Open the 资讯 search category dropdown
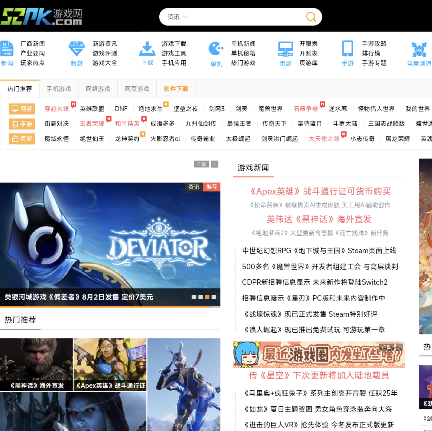The image size is (432, 431). (x=177, y=17)
